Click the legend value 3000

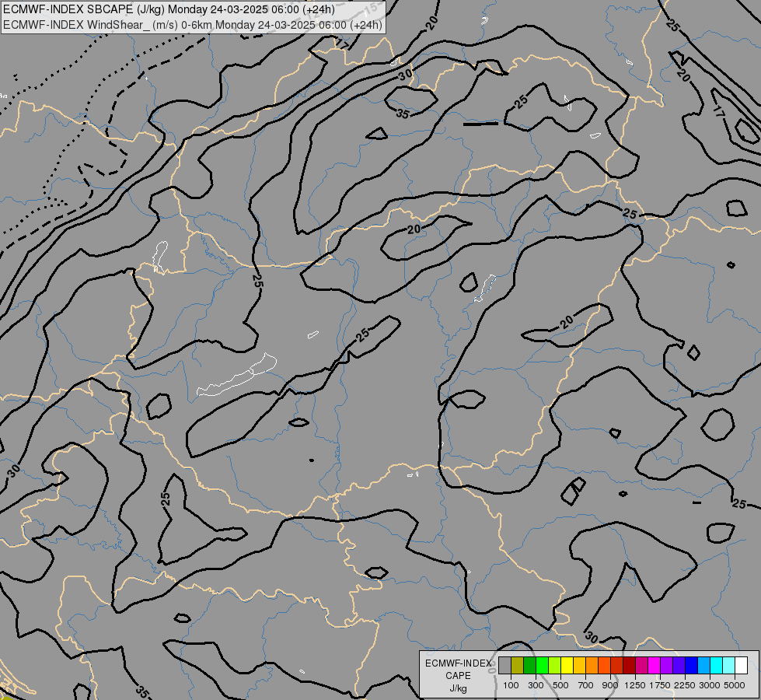[710, 685]
